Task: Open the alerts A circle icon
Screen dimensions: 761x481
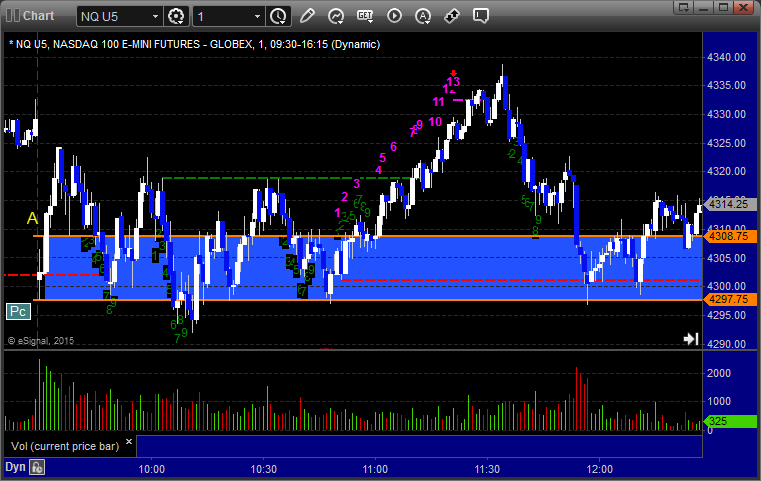Action: pos(423,16)
